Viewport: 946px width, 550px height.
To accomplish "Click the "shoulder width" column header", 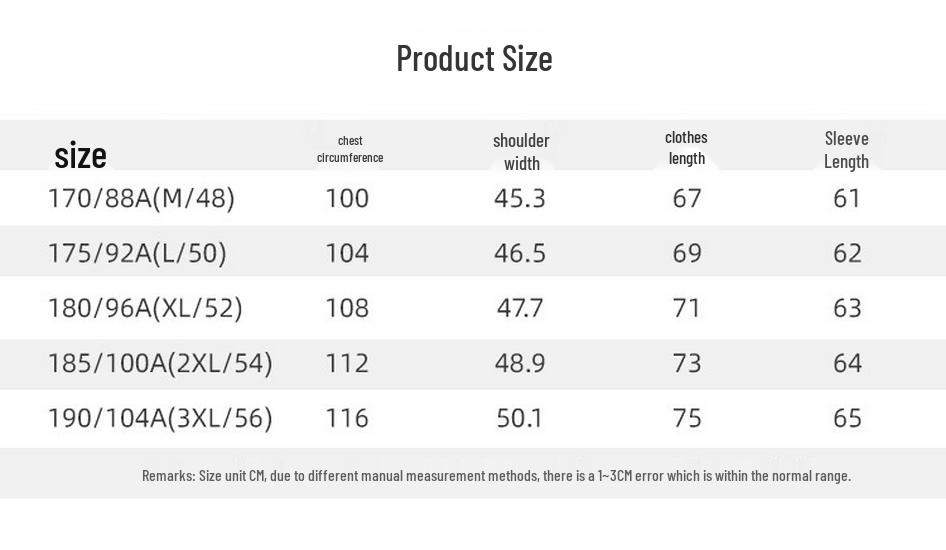I will tap(521, 151).
